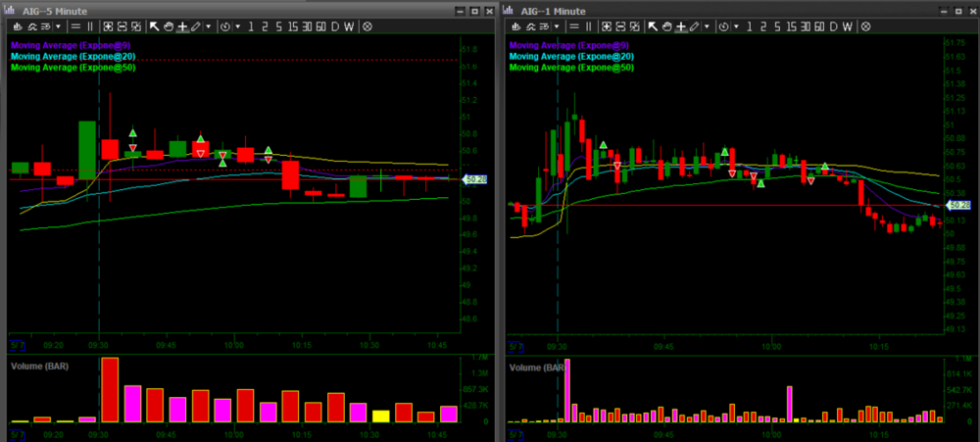This screenshot has height=442, width=980.
Task: Select Moving Average (Expone@9) label in left chart
Action: 73,45
